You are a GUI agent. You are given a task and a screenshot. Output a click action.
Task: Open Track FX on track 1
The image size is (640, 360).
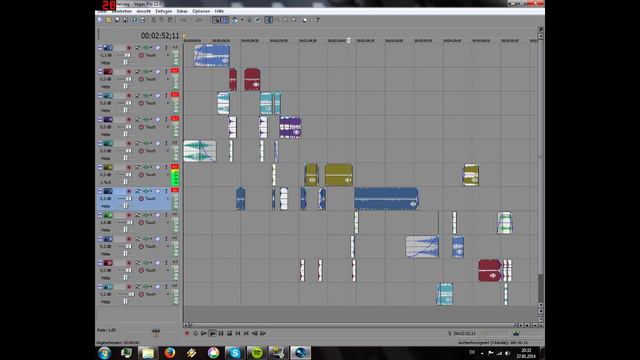147,48
